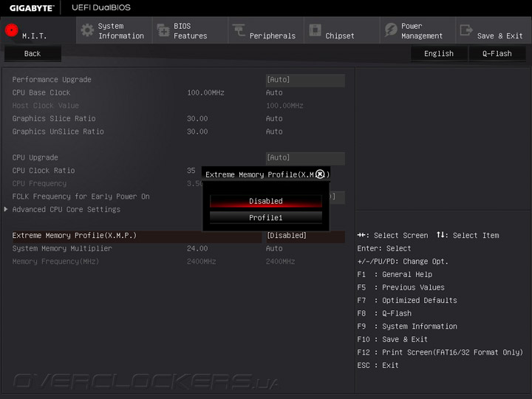Open Advanced CPU Core Settings submenu
532x399 pixels.
pos(66,209)
